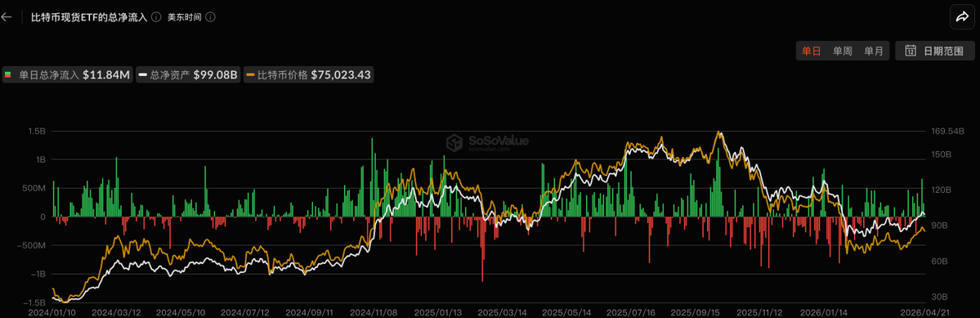Click the orange line legend swatch
The image size is (980, 318).
click(x=250, y=75)
